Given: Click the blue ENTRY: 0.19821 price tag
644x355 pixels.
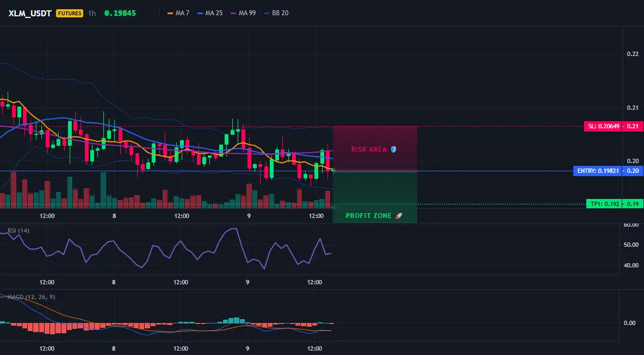Looking at the screenshot, I should [598, 171].
